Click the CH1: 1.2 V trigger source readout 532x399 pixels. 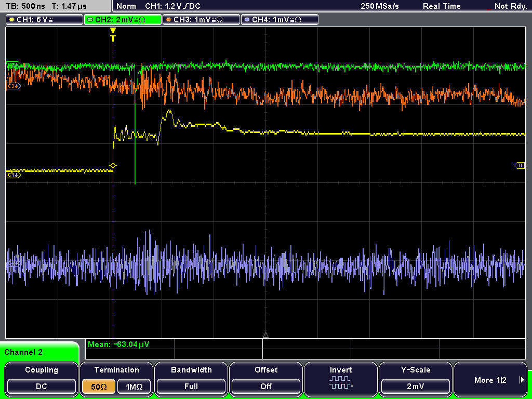pyautogui.click(x=172, y=6)
